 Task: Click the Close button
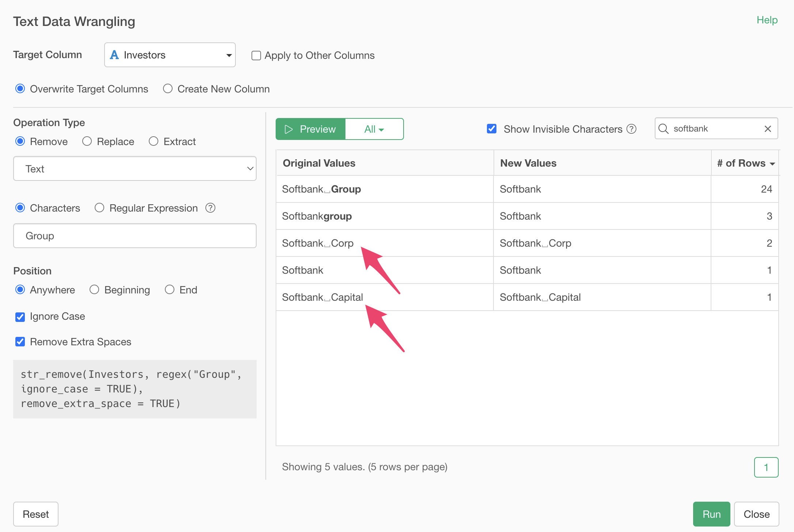[756, 514]
